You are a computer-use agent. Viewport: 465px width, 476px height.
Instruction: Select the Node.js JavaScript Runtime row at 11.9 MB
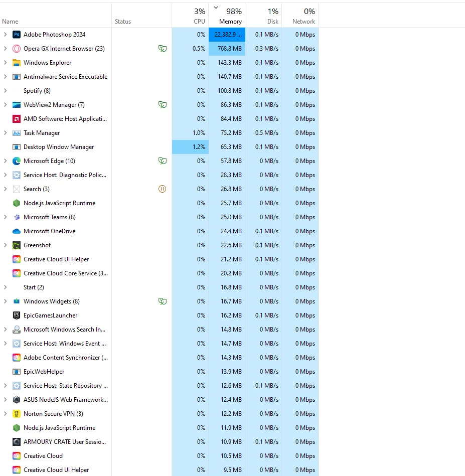click(x=159, y=428)
